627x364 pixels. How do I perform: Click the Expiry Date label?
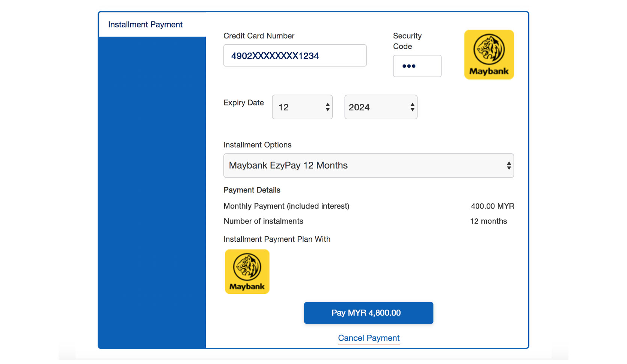pos(244,103)
